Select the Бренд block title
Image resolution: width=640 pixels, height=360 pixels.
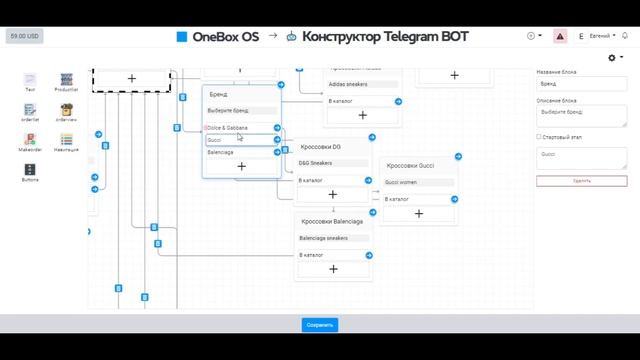[x=218, y=94]
